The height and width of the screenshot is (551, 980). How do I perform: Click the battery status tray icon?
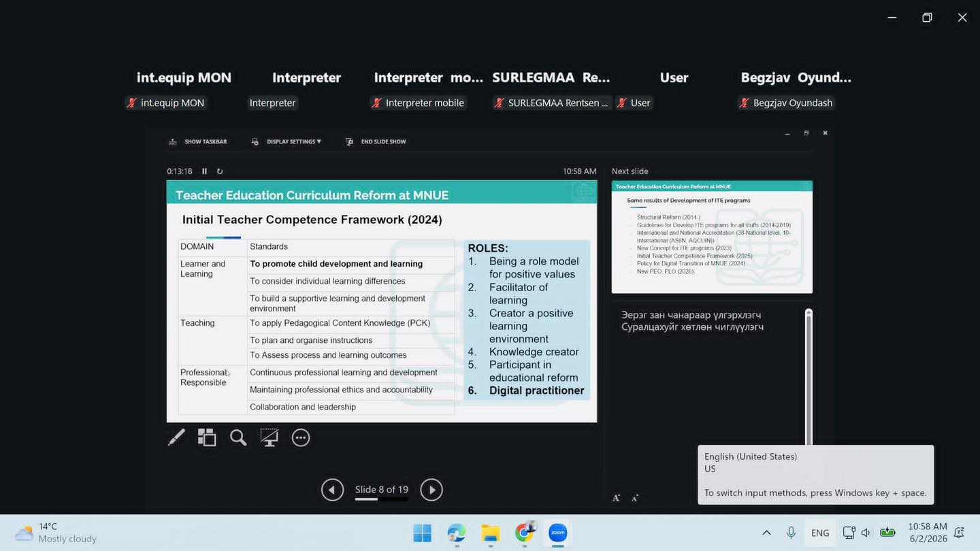[887, 533]
